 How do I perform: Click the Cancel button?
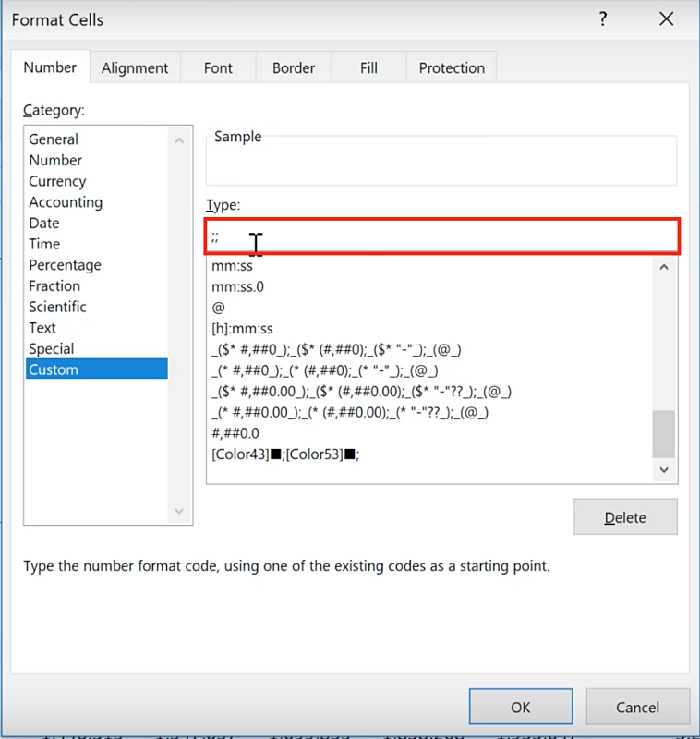point(637,707)
